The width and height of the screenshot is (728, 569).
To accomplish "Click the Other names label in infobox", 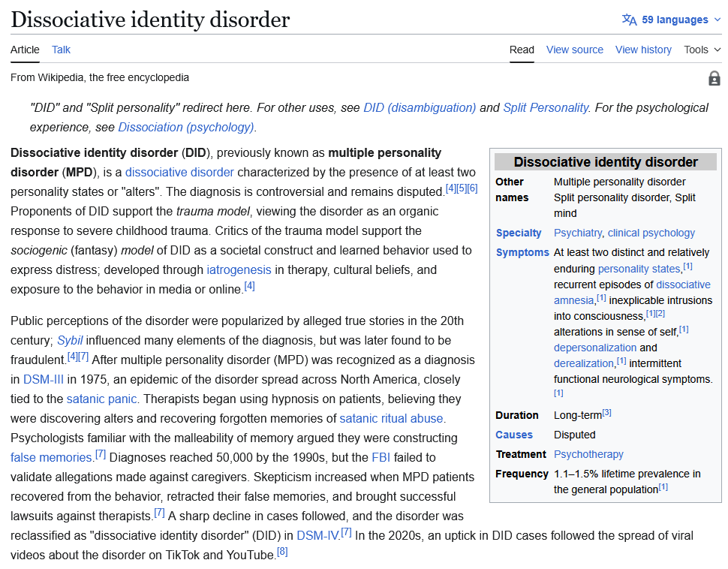I will point(512,190).
